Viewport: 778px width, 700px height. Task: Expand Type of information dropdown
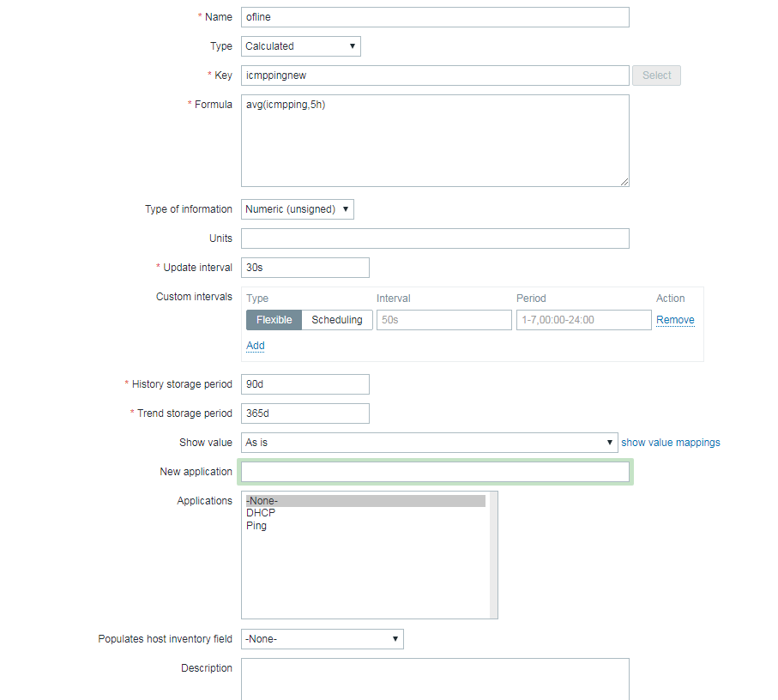297,209
